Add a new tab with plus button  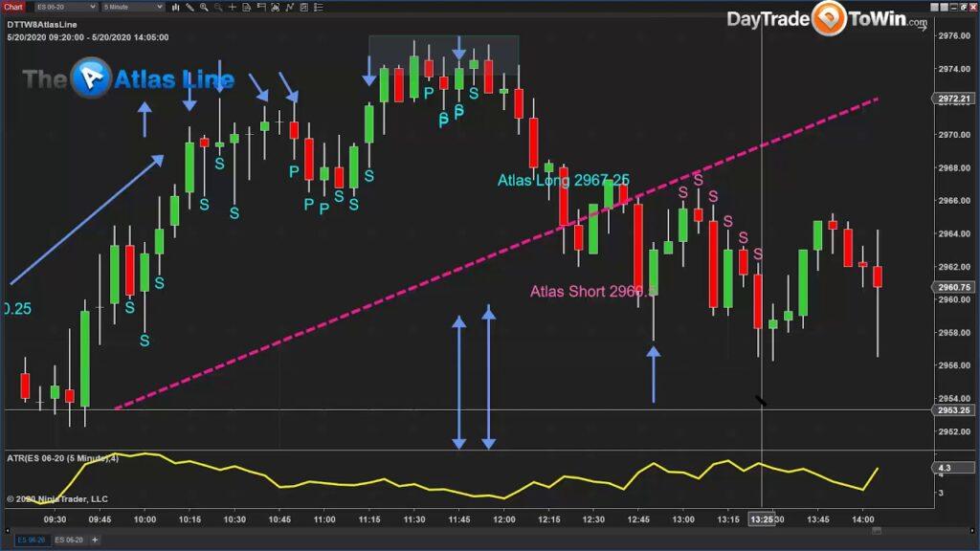click(x=95, y=540)
